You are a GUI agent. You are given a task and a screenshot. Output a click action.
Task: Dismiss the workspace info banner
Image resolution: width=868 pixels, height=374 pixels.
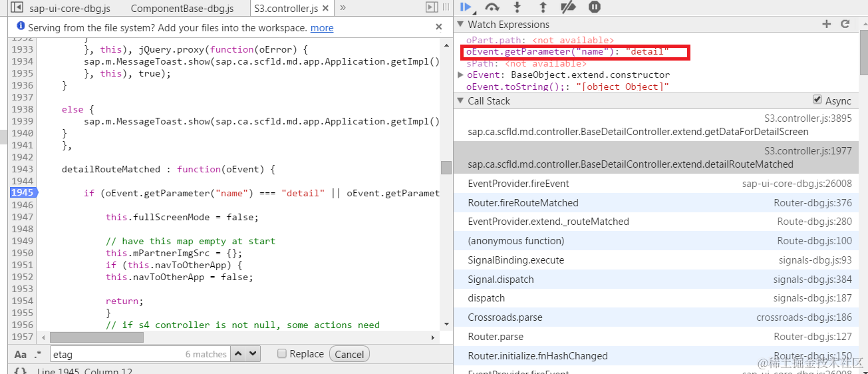[439, 27]
